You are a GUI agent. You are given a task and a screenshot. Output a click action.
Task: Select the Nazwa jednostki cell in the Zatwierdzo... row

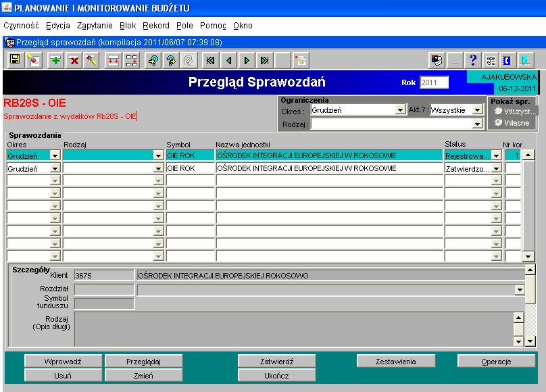[x=329, y=168]
